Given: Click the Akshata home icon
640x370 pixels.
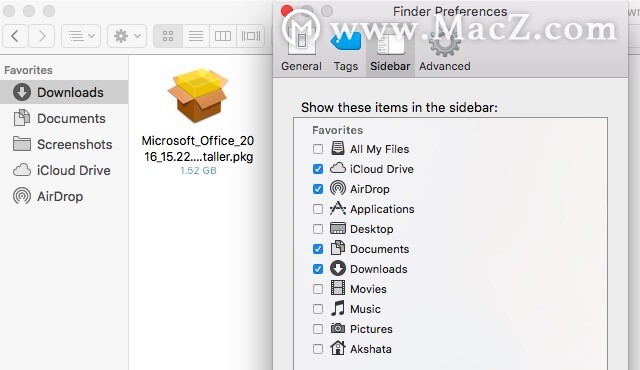Looking at the screenshot, I should pos(338,348).
